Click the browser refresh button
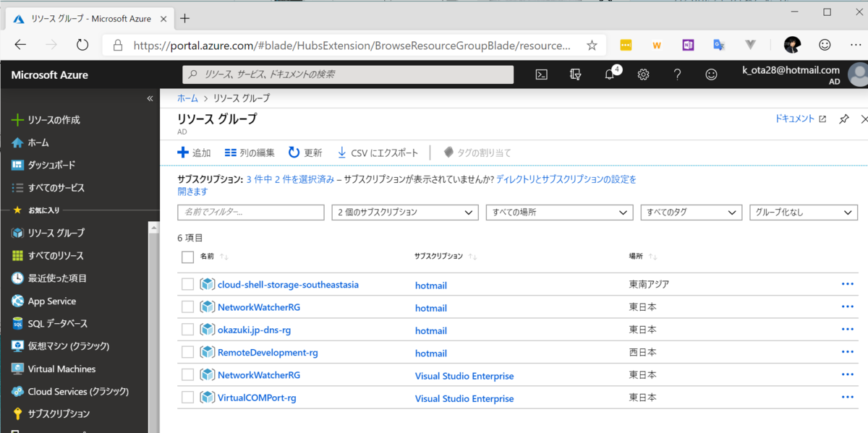The image size is (868, 433). point(82,45)
